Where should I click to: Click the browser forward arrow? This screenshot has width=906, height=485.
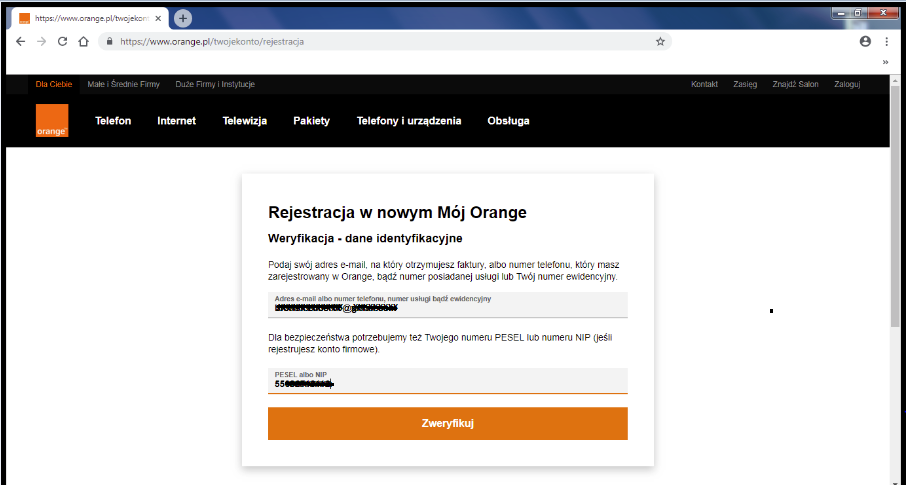tap(41, 42)
